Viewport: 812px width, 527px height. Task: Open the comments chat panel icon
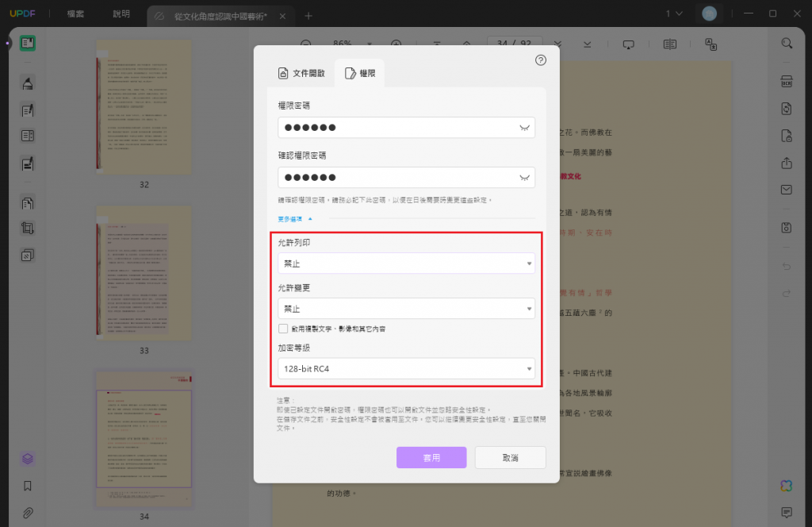pos(787,513)
